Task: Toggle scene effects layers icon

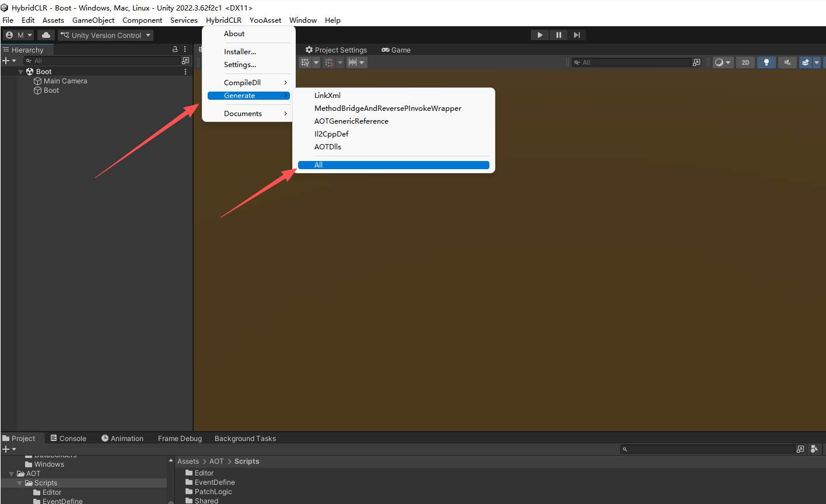Action: [806, 62]
